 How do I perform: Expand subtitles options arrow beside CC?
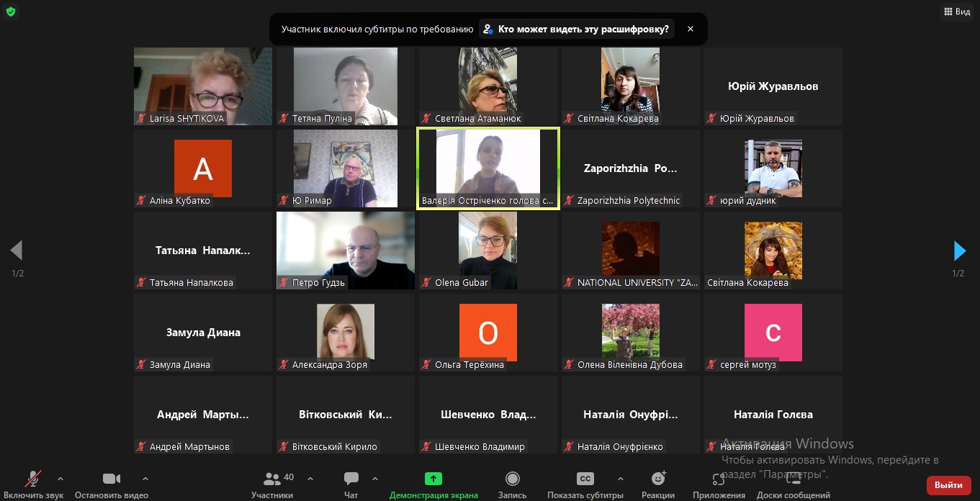(x=620, y=478)
